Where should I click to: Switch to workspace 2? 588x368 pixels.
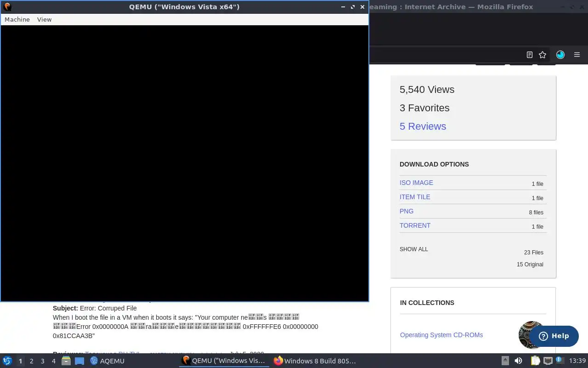point(31,361)
